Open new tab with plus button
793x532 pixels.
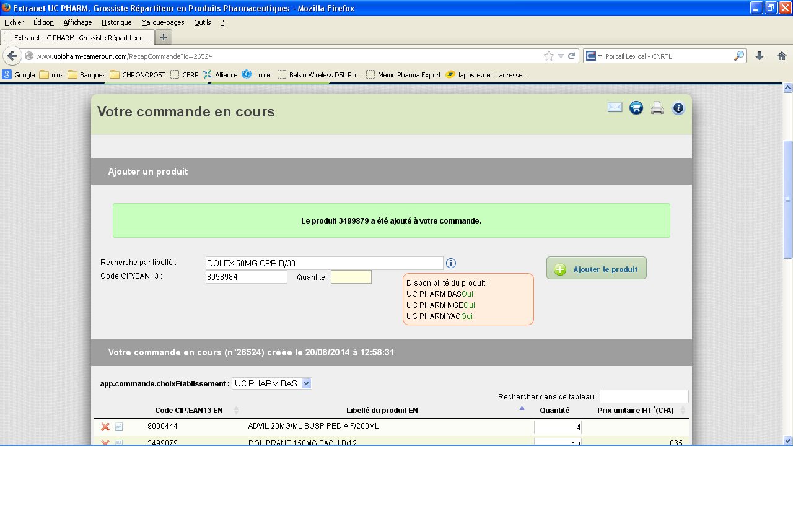(x=164, y=37)
